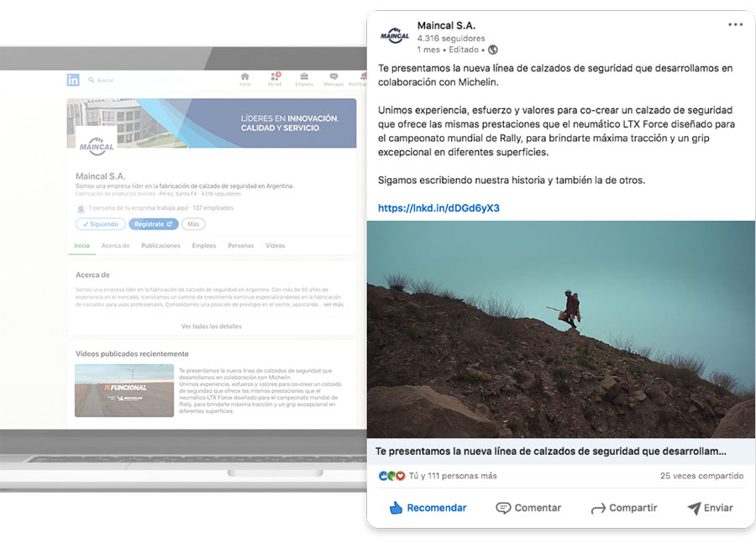Expand 'ver más' in the Acerca de text
The height and width of the screenshot is (543, 756).
point(333,305)
